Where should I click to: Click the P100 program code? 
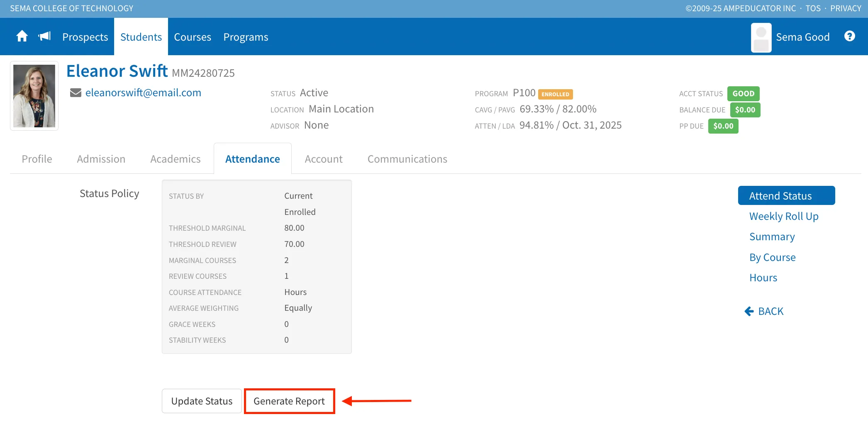(x=524, y=93)
